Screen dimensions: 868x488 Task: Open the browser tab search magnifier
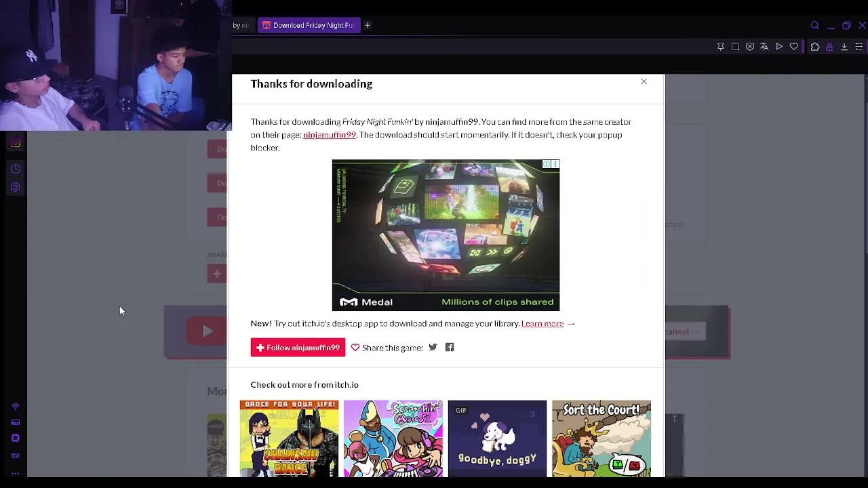click(x=815, y=26)
